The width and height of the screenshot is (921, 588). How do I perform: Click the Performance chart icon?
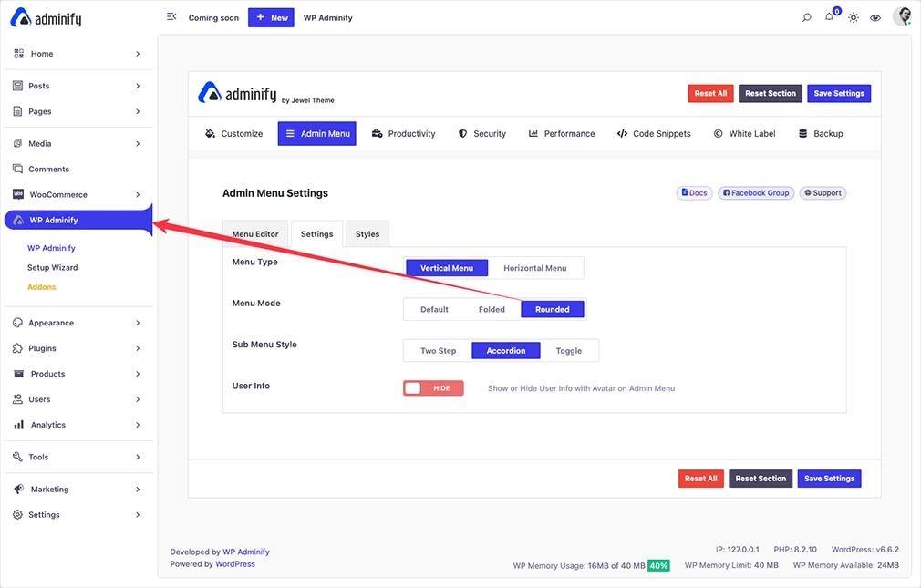pos(533,133)
